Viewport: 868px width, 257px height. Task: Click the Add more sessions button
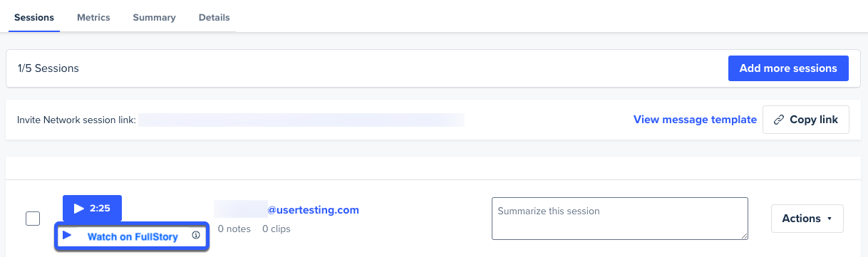point(788,68)
